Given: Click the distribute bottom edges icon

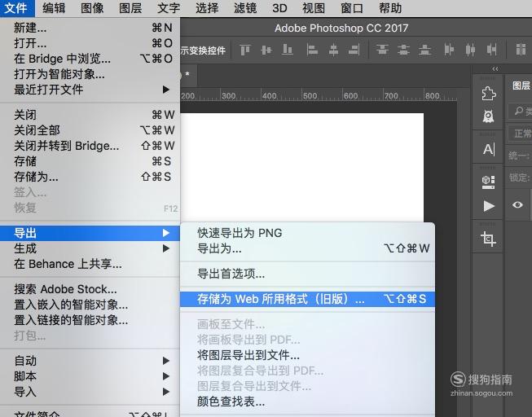Looking at the screenshot, I should pyautogui.click(x=424, y=50).
